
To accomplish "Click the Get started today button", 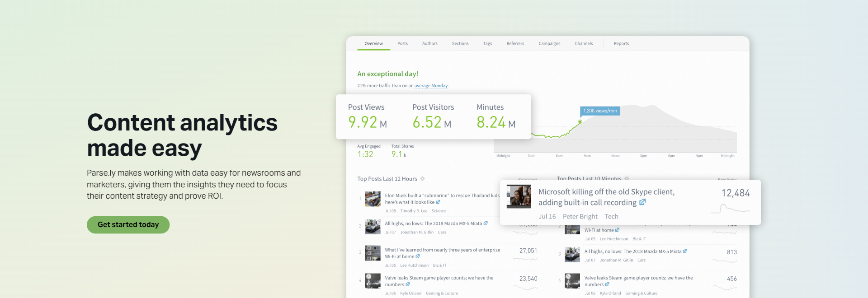I will (128, 225).
